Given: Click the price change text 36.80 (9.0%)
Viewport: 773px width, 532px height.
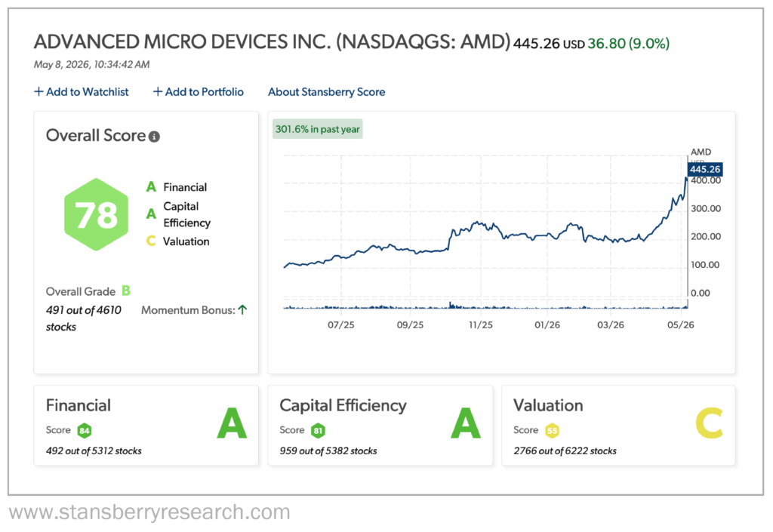Looking at the screenshot, I should 629,44.
